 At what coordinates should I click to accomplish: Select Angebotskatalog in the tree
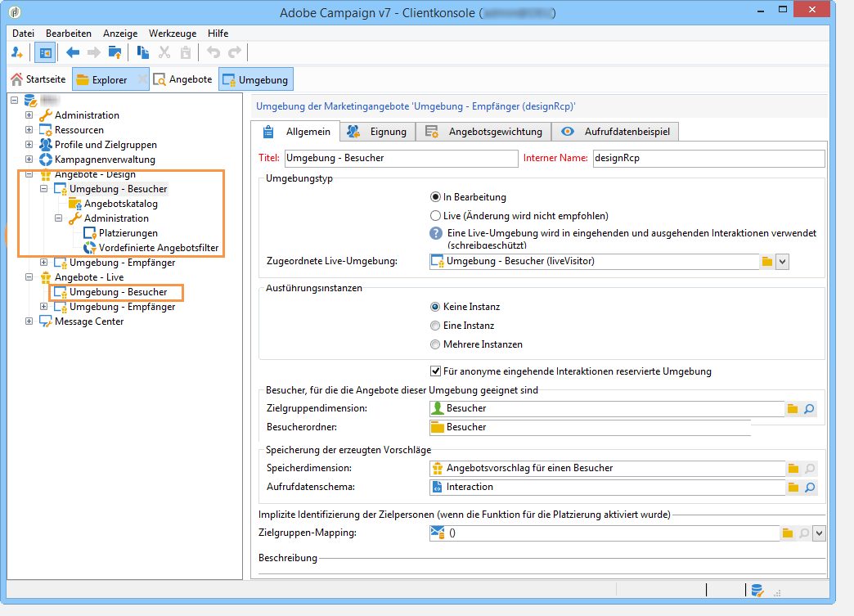coord(121,203)
